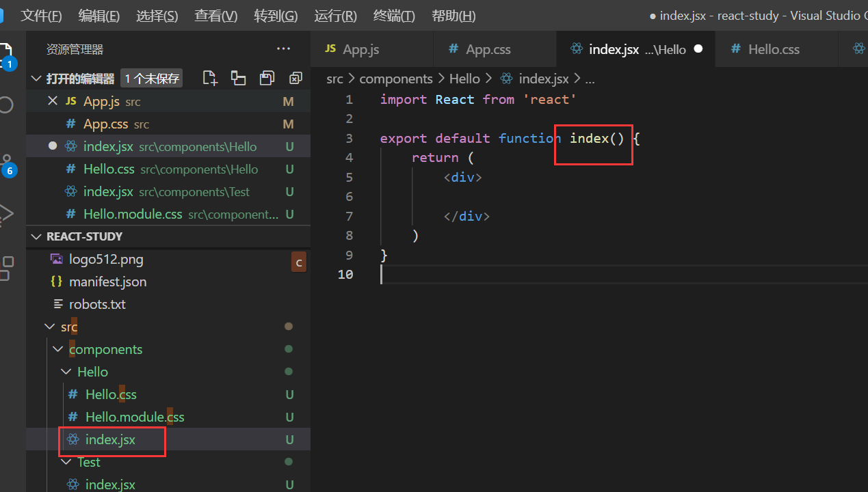Collapse the Hello folder in tree

tap(66, 372)
